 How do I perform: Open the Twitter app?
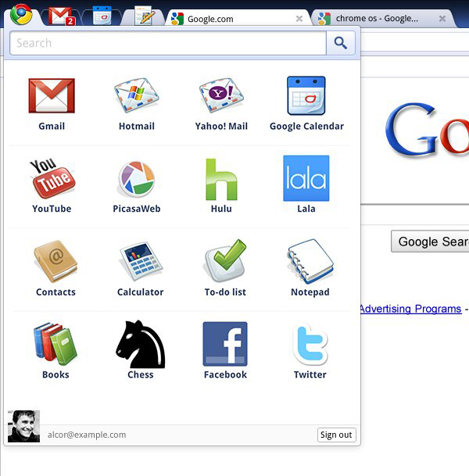[x=310, y=345]
